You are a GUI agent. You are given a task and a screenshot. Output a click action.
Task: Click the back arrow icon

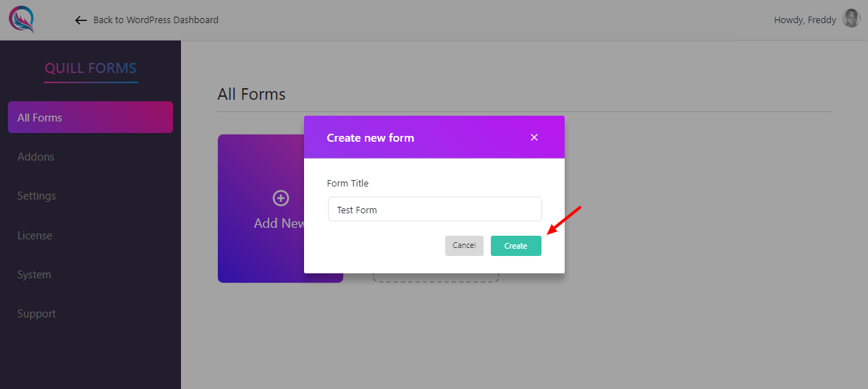81,20
